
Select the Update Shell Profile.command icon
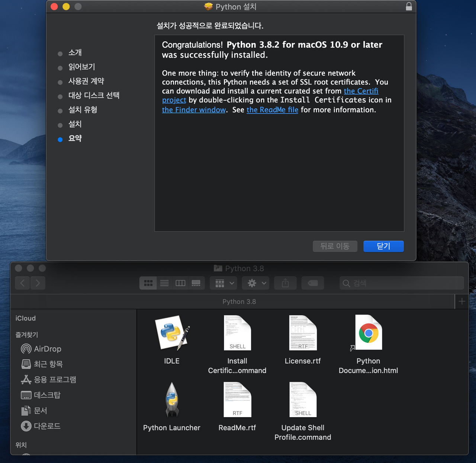[303, 400]
